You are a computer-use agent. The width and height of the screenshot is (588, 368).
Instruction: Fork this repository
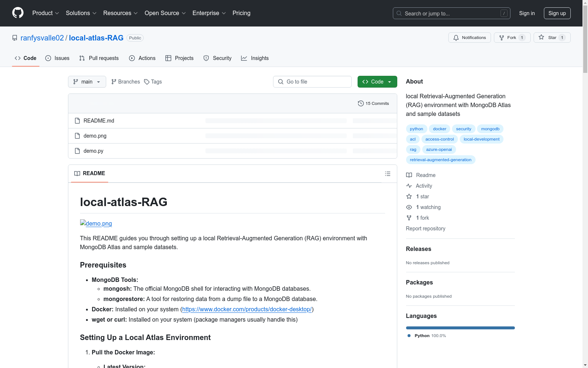click(x=512, y=38)
